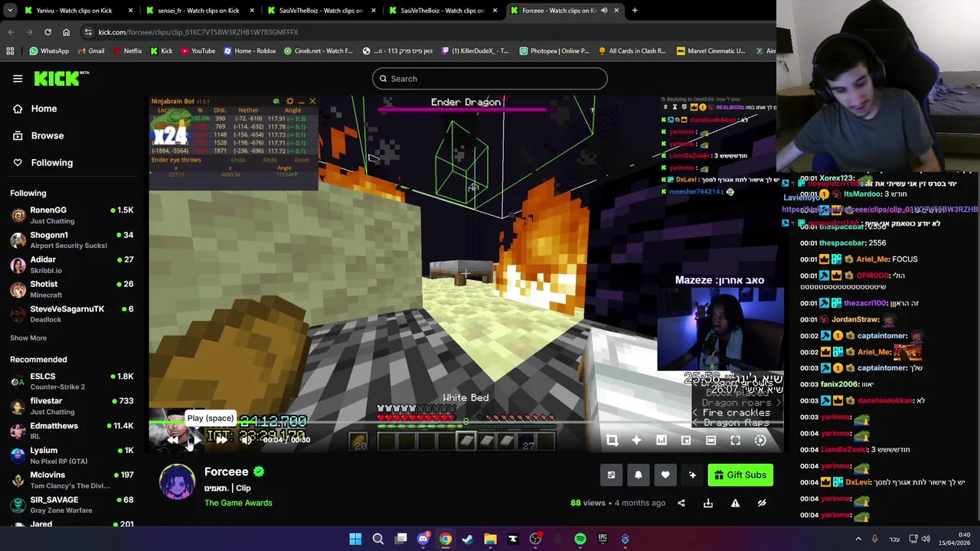Click the news card icon beside the bell
This screenshot has height=551, width=980.
click(x=611, y=475)
